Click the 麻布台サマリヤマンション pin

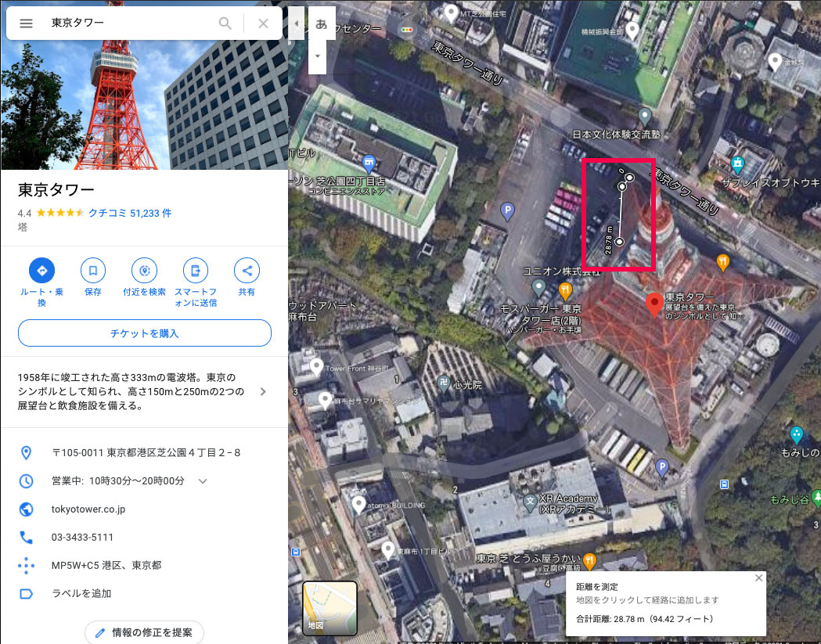[325, 401]
